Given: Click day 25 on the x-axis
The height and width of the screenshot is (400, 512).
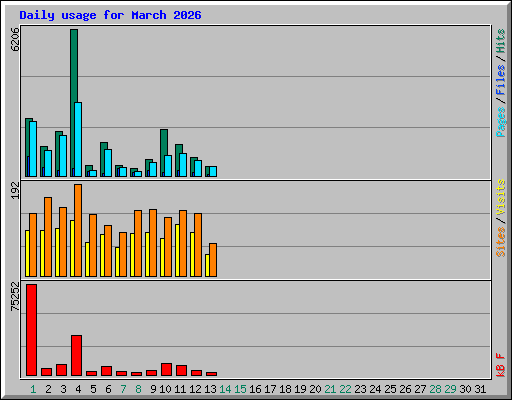Looking at the screenshot, I should 390,389.
